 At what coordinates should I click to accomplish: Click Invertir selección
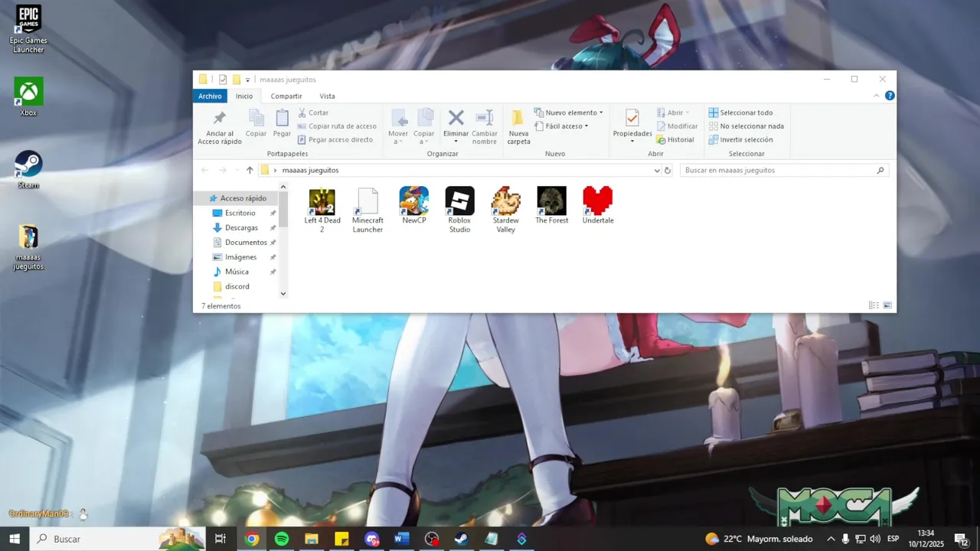(740, 140)
